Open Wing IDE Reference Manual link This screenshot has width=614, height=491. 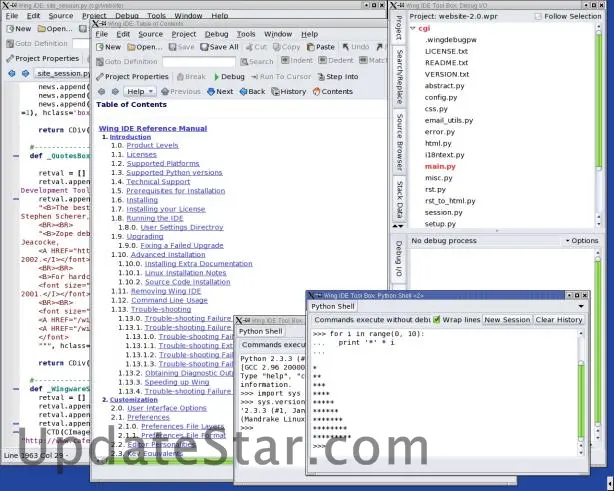click(x=153, y=128)
